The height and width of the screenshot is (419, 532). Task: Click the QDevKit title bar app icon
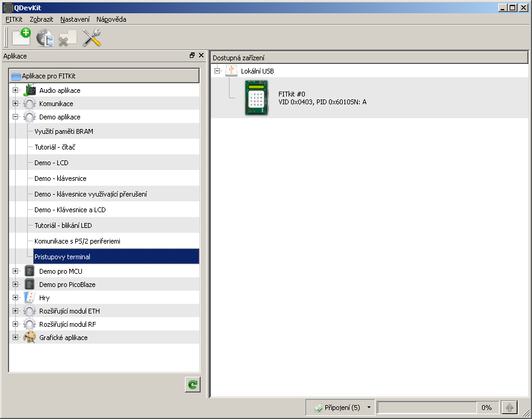(x=8, y=8)
